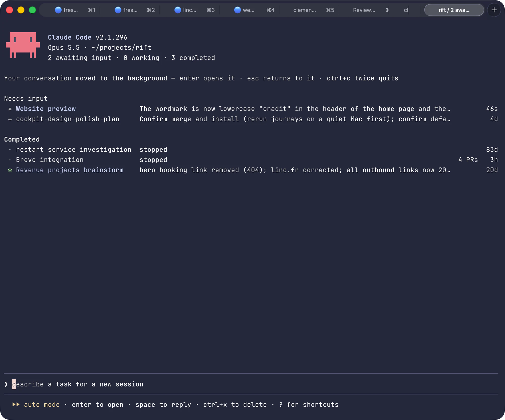505x420 pixels.
Task: Switch to the 'fres...' tab ⌘2
Action: [130, 10]
